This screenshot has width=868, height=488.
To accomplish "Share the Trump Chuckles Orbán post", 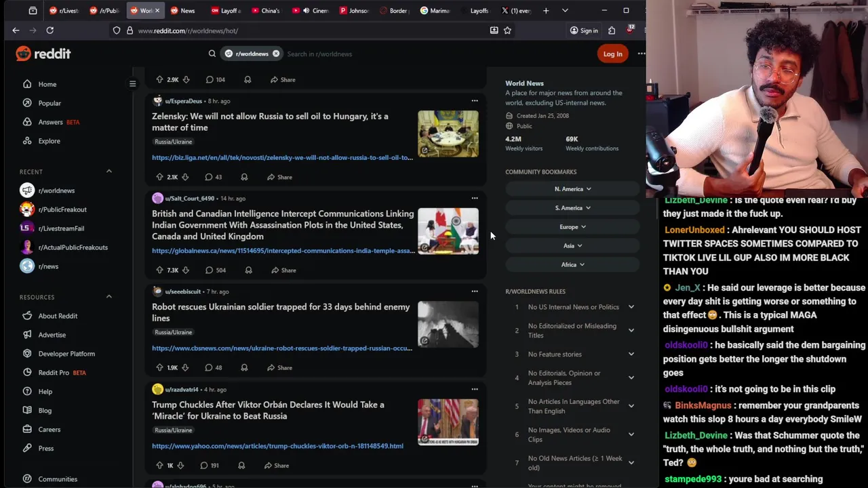I will (x=276, y=466).
